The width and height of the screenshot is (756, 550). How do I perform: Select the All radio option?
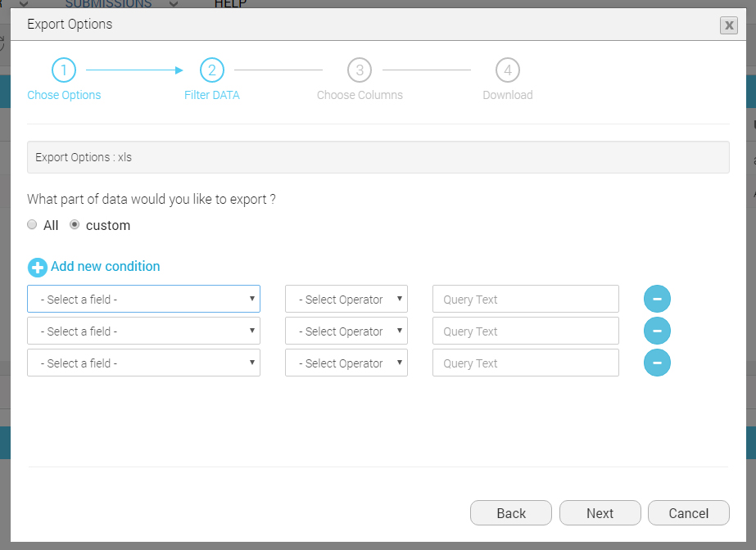(33, 225)
